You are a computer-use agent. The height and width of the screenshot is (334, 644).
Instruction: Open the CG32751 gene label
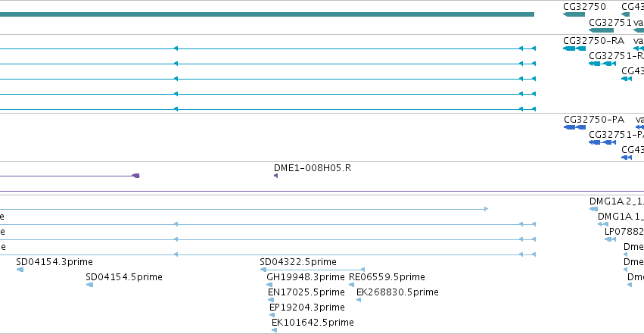point(610,22)
